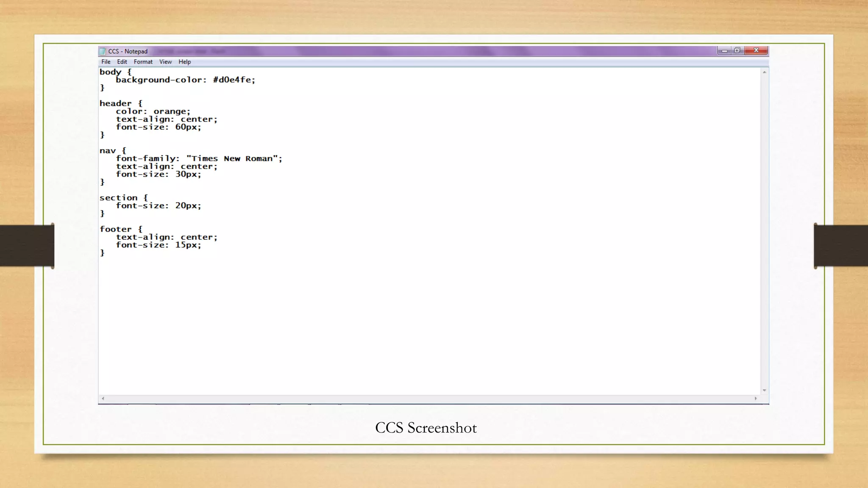868x488 pixels.
Task: Place cursor on 'color: orange;' line
Action: [153, 111]
